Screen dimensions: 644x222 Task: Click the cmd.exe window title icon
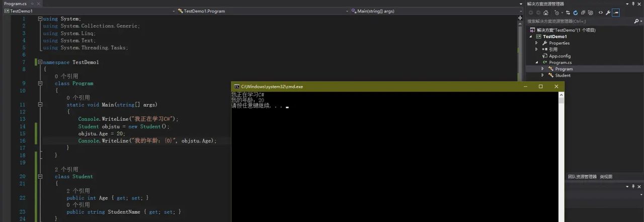(x=236, y=87)
